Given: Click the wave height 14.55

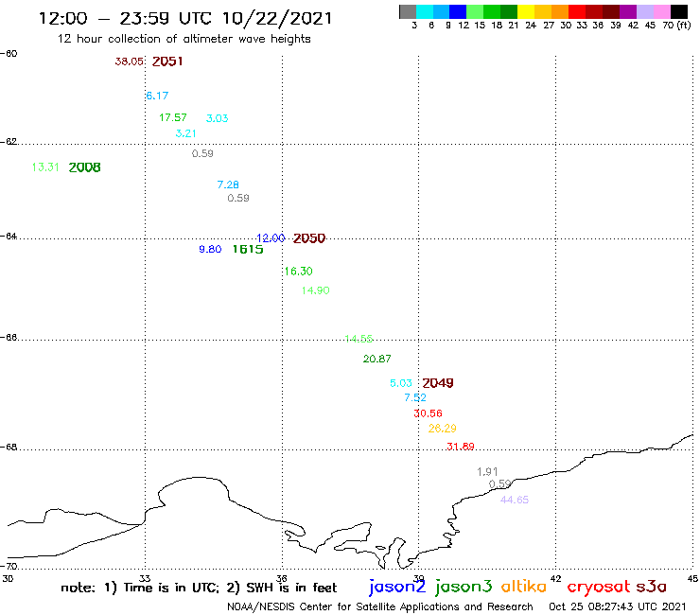Looking at the screenshot, I should pyautogui.click(x=359, y=339).
